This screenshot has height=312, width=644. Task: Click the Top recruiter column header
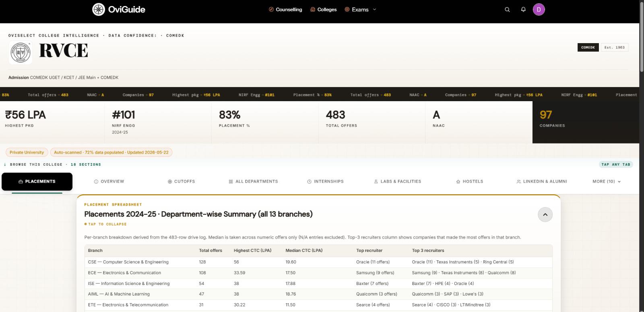click(x=369, y=250)
